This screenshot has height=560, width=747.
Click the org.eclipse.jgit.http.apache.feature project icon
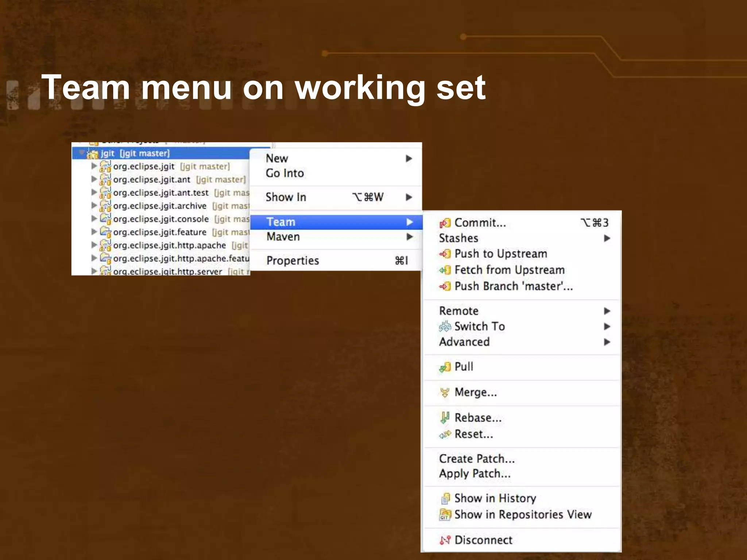click(105, 258)
